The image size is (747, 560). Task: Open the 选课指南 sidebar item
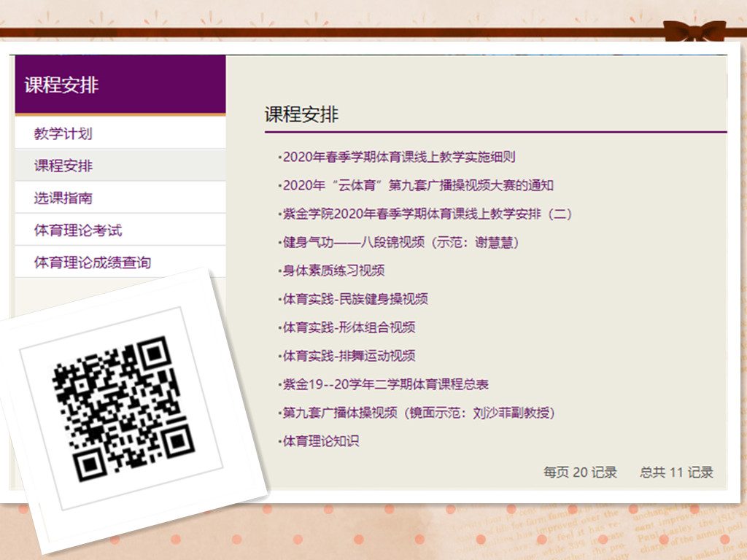coord(63,198)
